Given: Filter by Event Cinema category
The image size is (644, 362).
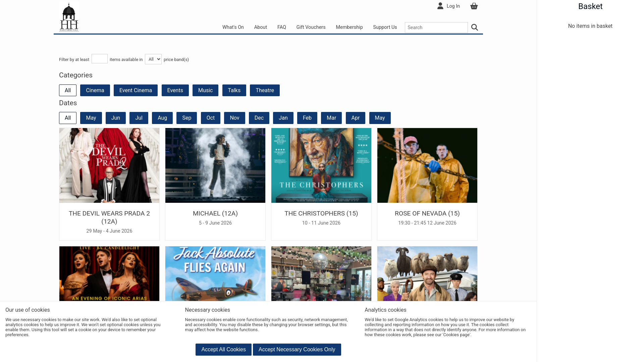Looking at the screenshot, I should point(136,90).
